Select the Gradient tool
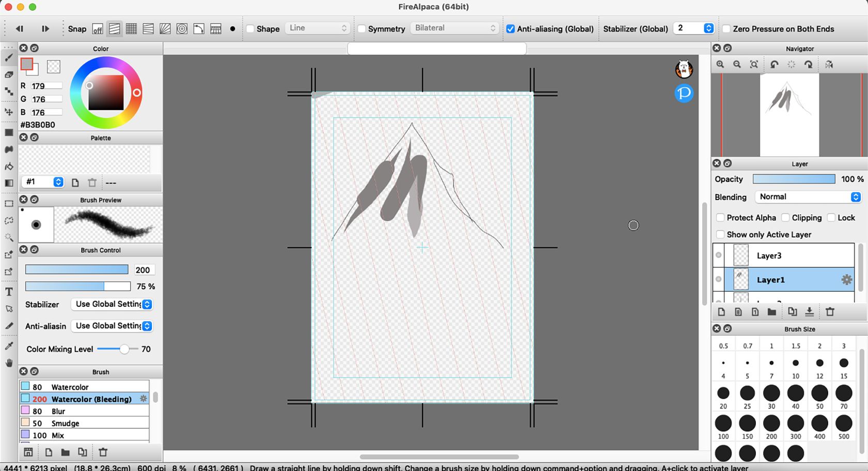This screenshot has height=471, width=868. click(9, 183)
